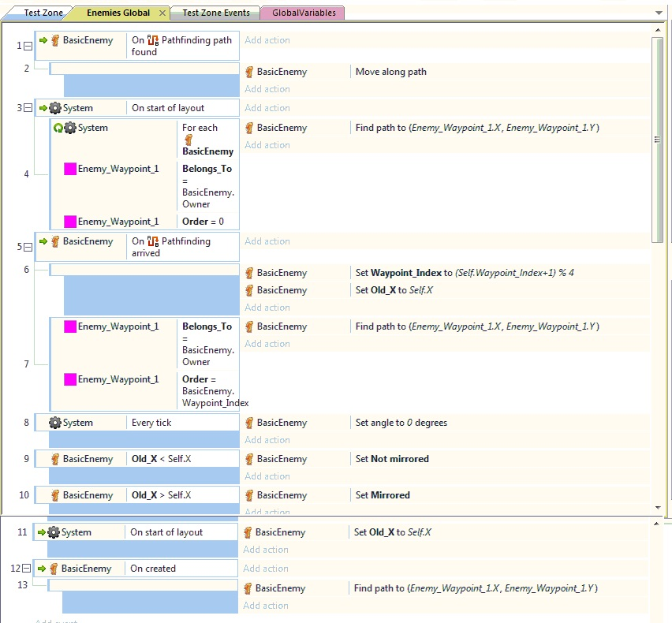672x623 pixels.
Task: Select 'For each BasicEnemy' condition text
Action: [x=208, y=140]
